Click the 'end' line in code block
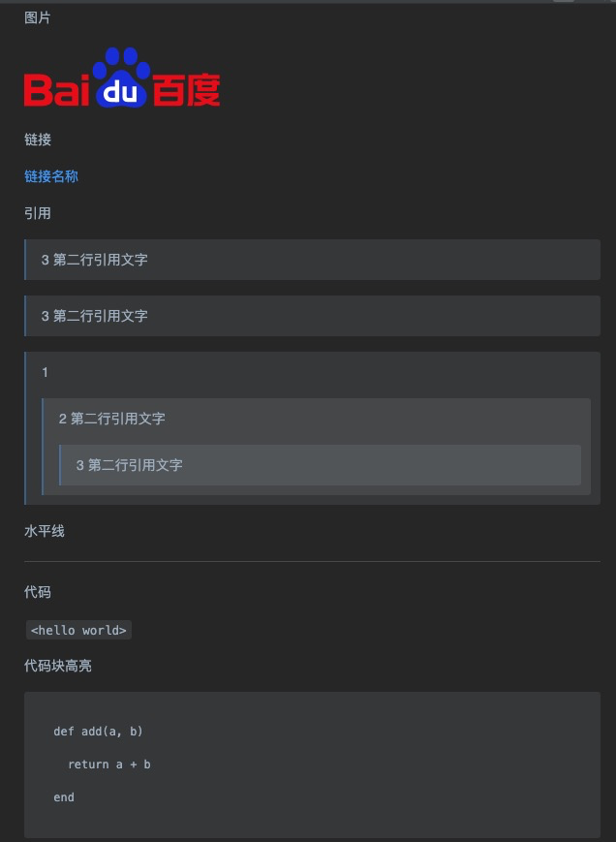Viewport: 616px width, 842px height. coord(64,797)
